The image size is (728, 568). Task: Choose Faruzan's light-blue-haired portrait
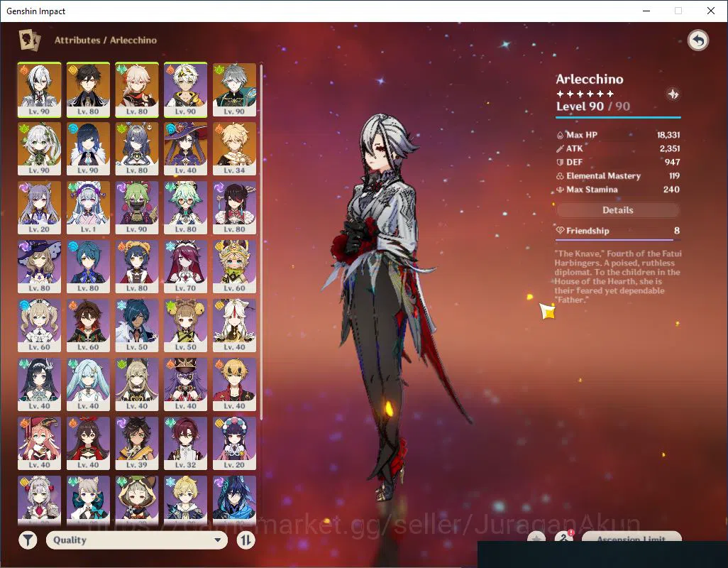pyautogui.click(x=88, y=385)
